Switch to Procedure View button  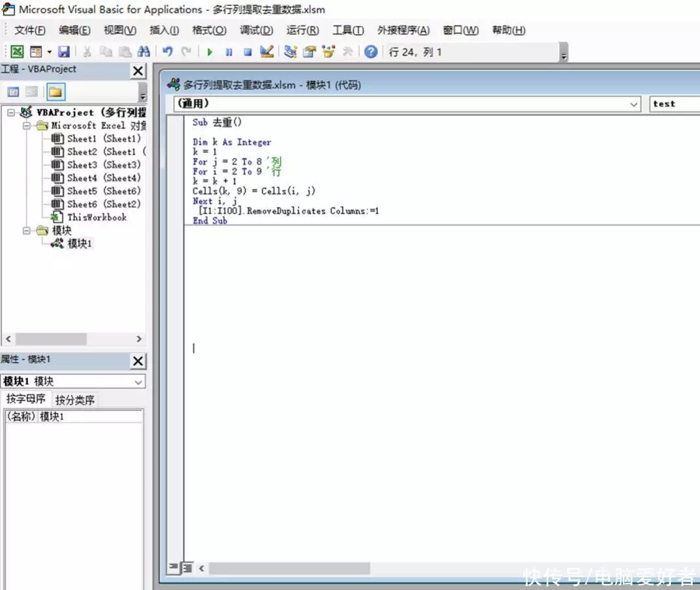[x=173, y=567]
